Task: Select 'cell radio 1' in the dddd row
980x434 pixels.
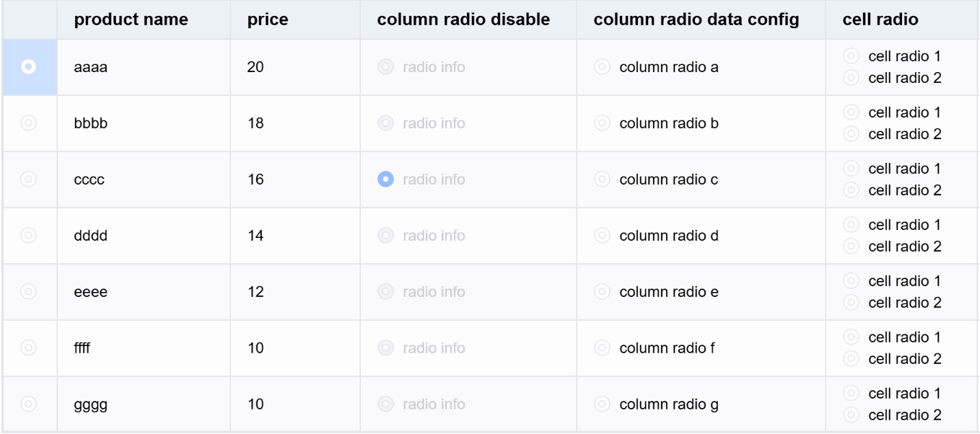Action: coord(852,225)
